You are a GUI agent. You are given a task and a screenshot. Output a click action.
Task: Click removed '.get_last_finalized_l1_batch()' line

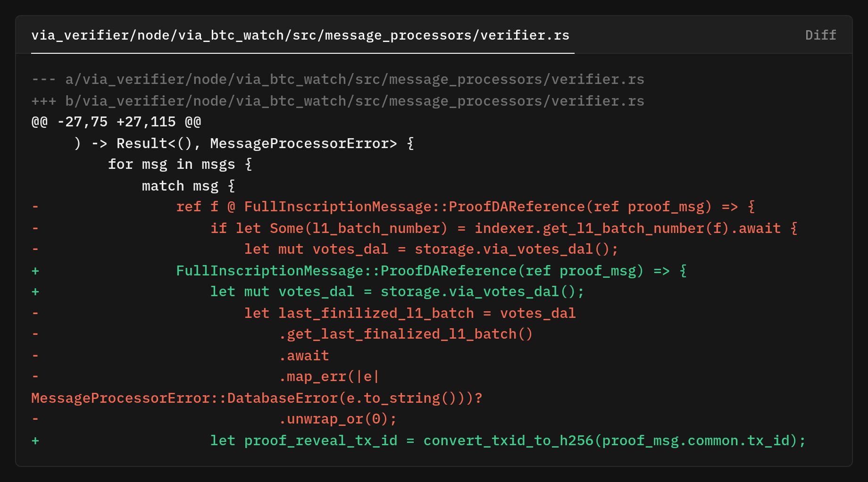282,334
